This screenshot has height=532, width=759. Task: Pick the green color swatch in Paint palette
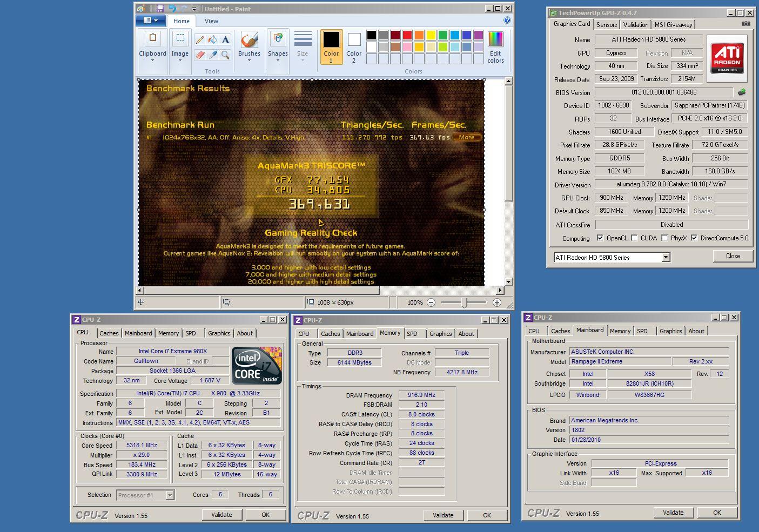point(443,35)
